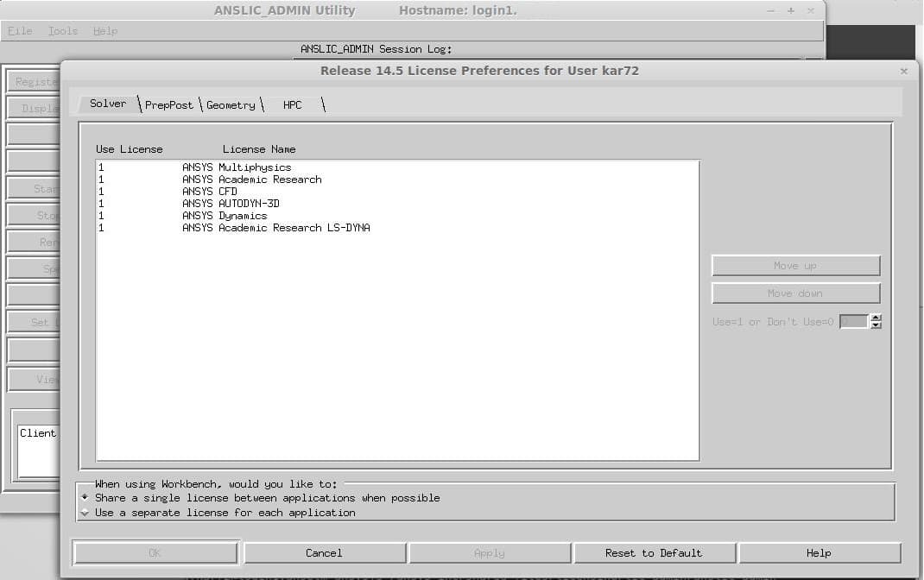The image size is (924, 580).
Task: Open the Geometry tab
Action: pos(231,104)
